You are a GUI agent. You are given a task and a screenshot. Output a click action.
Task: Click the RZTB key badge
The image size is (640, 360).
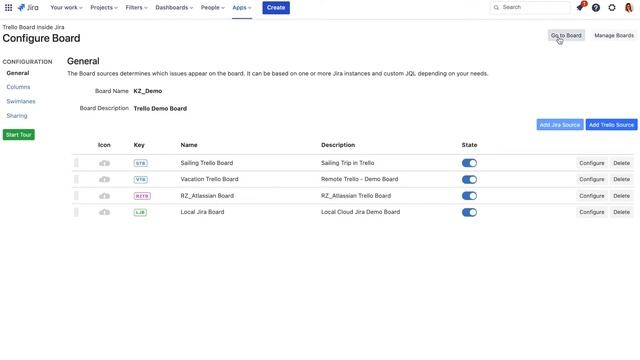[142, 196]
